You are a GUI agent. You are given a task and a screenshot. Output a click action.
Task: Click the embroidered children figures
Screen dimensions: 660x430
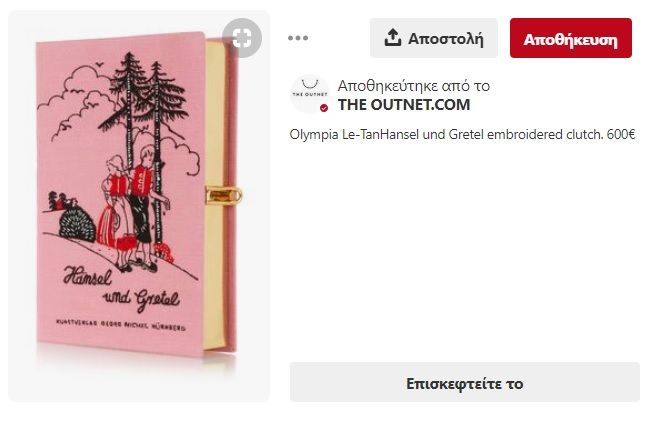133,208
